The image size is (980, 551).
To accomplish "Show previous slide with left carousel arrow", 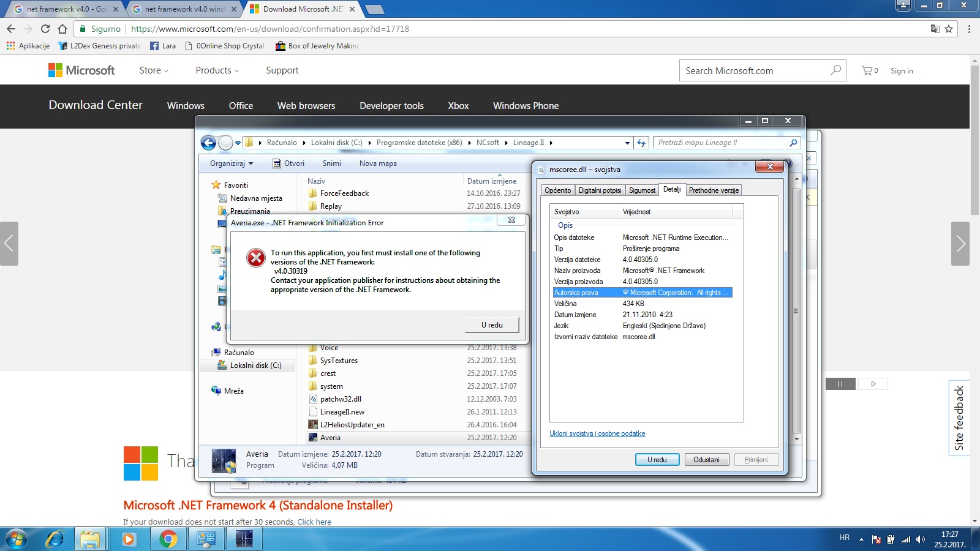I will coord(9,243).
